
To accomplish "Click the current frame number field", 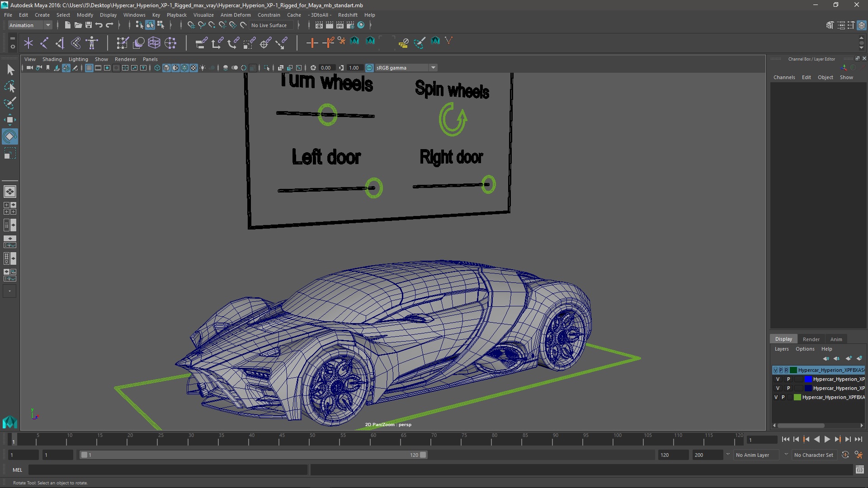I will pos(762,440).
